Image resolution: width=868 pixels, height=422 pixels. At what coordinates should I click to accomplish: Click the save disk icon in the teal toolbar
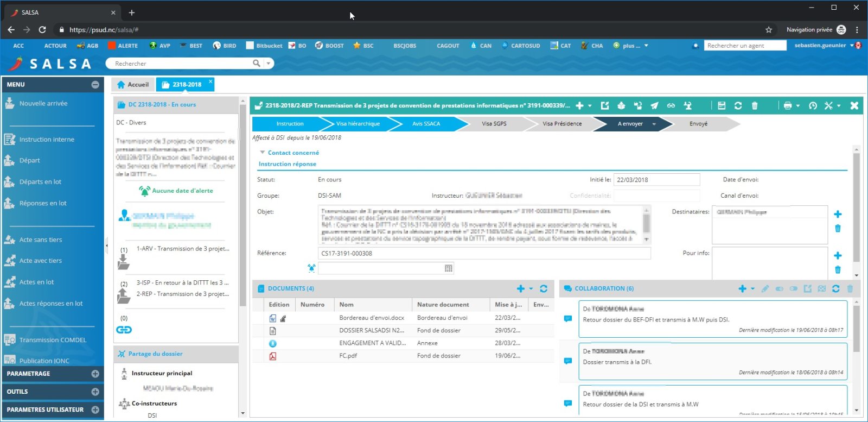722,106
